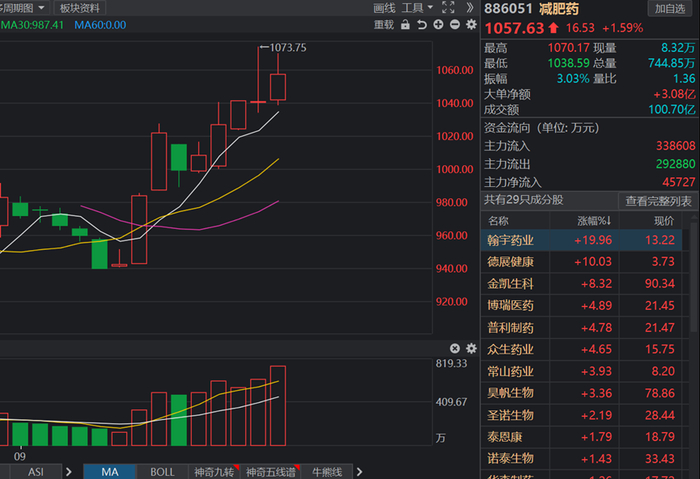Click 查看完整列表 button
This screenshot has height=479, width=700.
[x=658, y=201]
